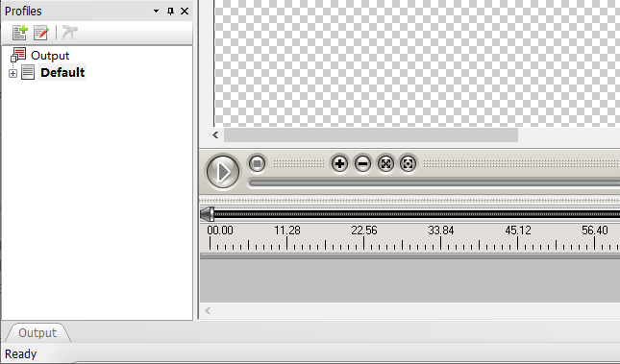The height and width of the screenshot is (364, 620).
Task: Click the Add new profile icon
Action: [x=20, y=33]
